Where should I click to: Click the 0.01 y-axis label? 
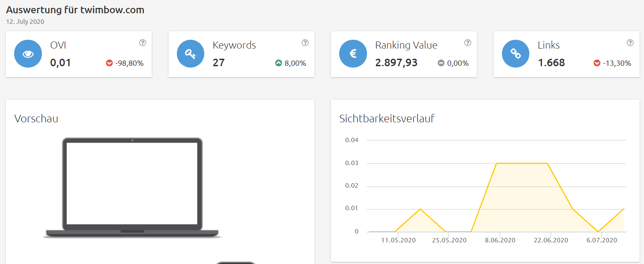352,208
